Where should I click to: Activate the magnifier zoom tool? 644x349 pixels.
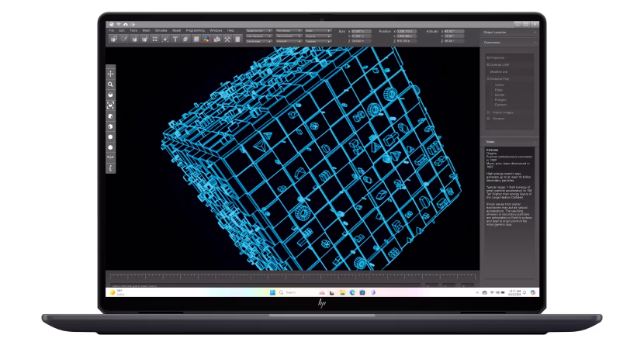pyautogui.click(x=110, y=85)
